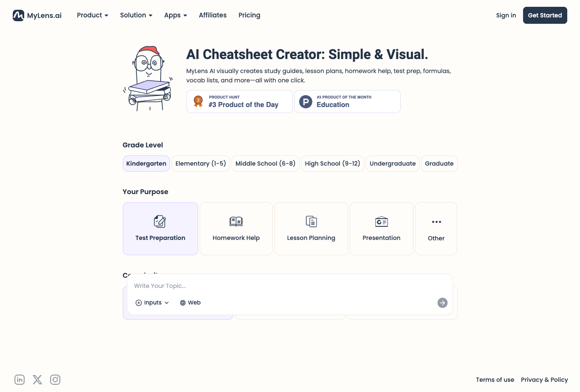
Task: Click the submit arrow in the topic box
Action: tap(442, 302)
